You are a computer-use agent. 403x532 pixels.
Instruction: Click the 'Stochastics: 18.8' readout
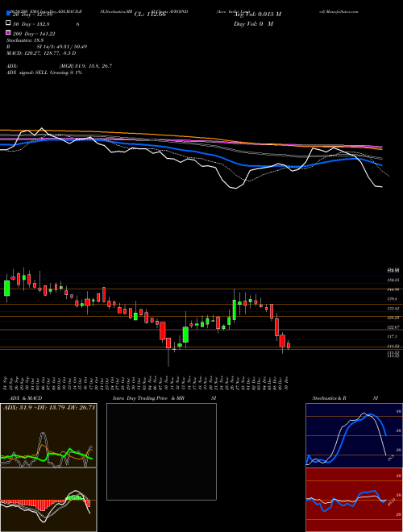(25, 40)
